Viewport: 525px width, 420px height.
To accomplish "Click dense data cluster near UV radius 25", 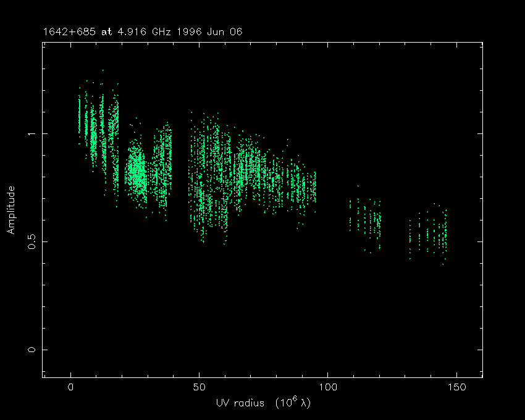I will [x=137, y=173].
